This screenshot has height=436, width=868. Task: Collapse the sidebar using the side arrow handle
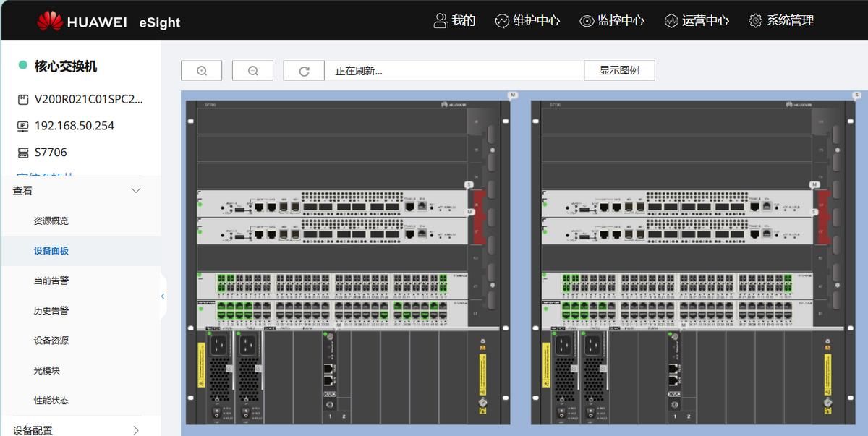point(163,296)
